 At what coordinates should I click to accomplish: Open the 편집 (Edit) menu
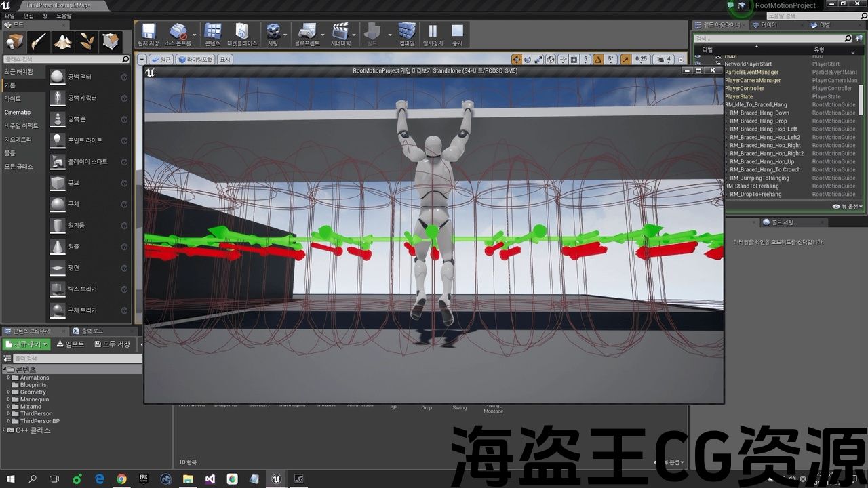coord(28,16)
